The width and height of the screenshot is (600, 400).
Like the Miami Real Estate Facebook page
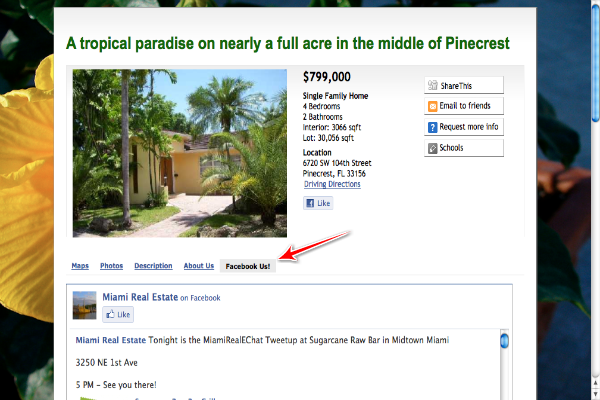pyautogui.click(x=118, y=314)
